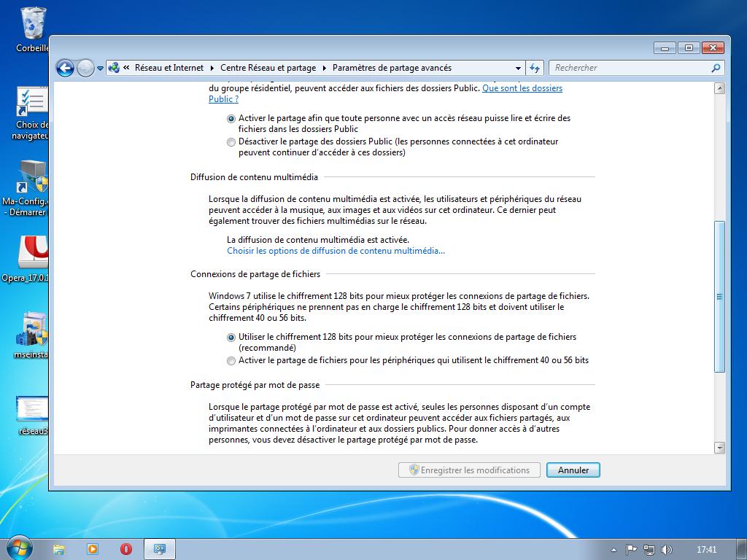Screen dimensions: 747x560
Task: Select Paramètres de partage avancés breadcrumb
Action: pos(392,68)
